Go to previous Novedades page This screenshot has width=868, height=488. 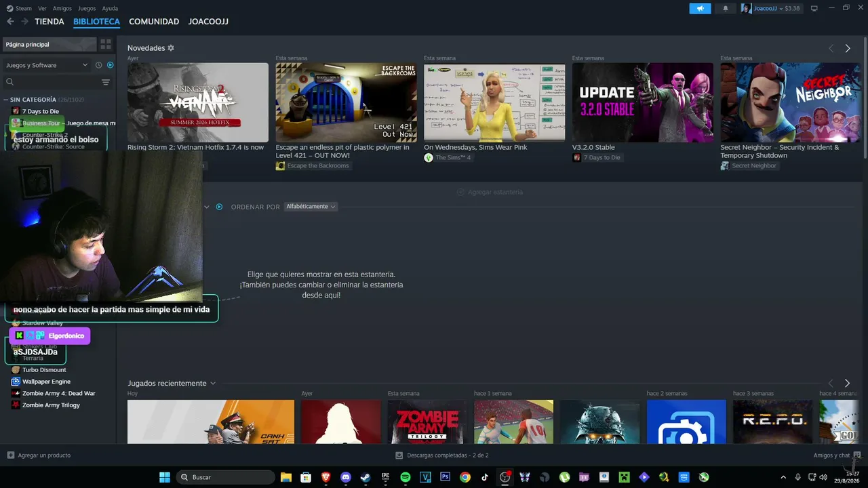pos(831,48)
